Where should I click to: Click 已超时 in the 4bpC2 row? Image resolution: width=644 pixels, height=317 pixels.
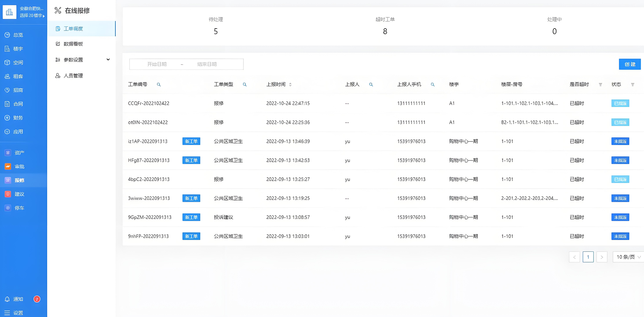coord(577,179)
